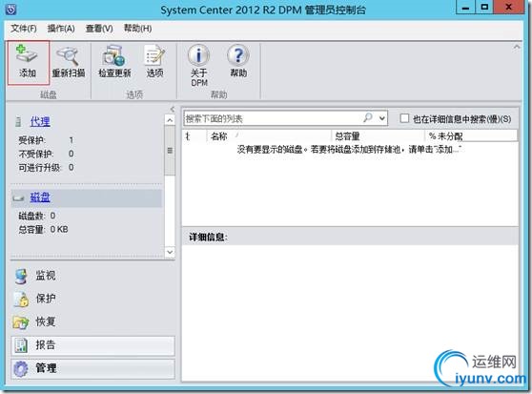Maximize the DPM console window
The height and width of the screenshot is (394, 532).
point(484,8)
